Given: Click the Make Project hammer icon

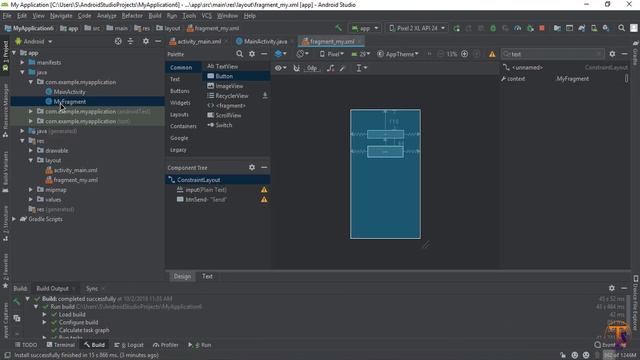Looking at the screenshot, I should (x=338, y=28).
